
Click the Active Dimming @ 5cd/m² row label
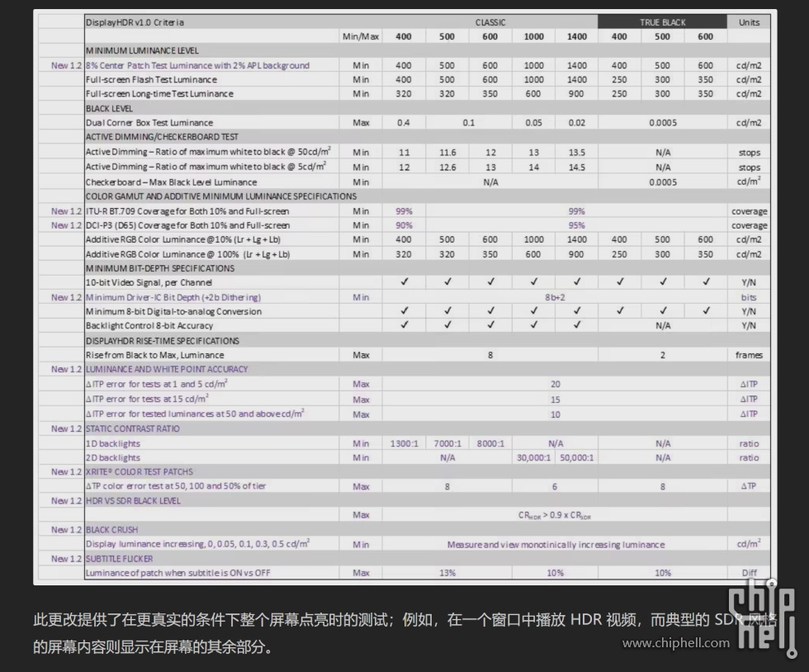pos(206,167)
